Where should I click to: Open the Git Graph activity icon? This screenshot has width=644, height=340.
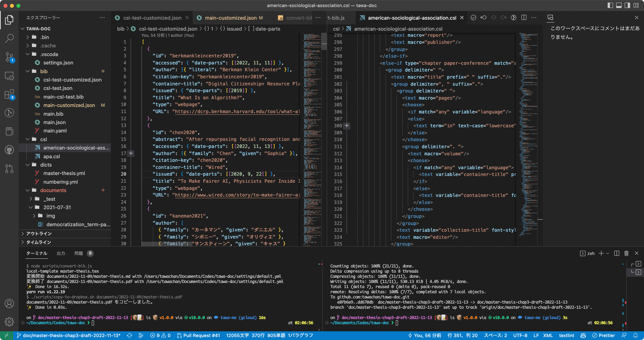[9, 113]
